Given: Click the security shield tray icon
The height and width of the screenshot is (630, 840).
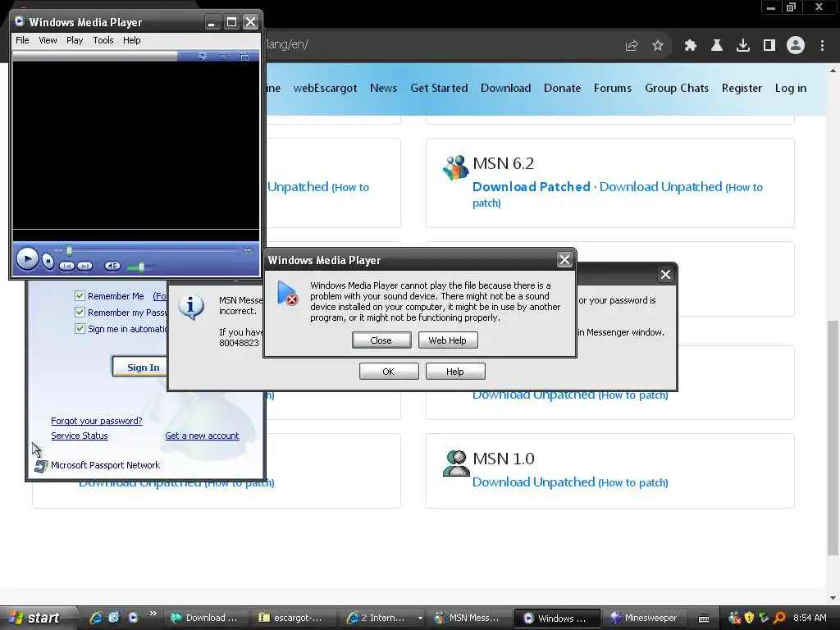Looking at the screenshot, I should click(749, 618).
